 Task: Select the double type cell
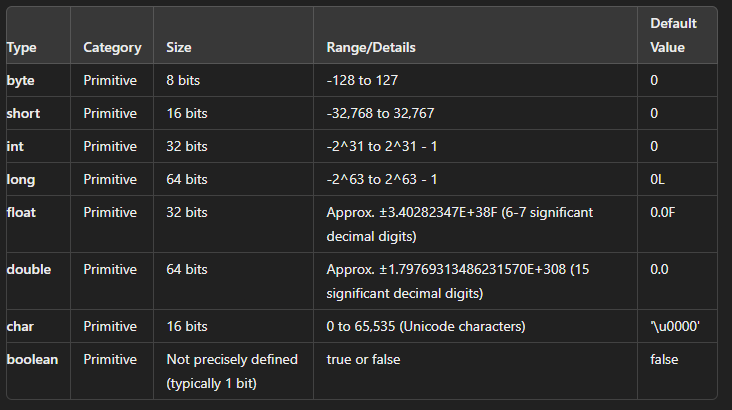(28, 269)
